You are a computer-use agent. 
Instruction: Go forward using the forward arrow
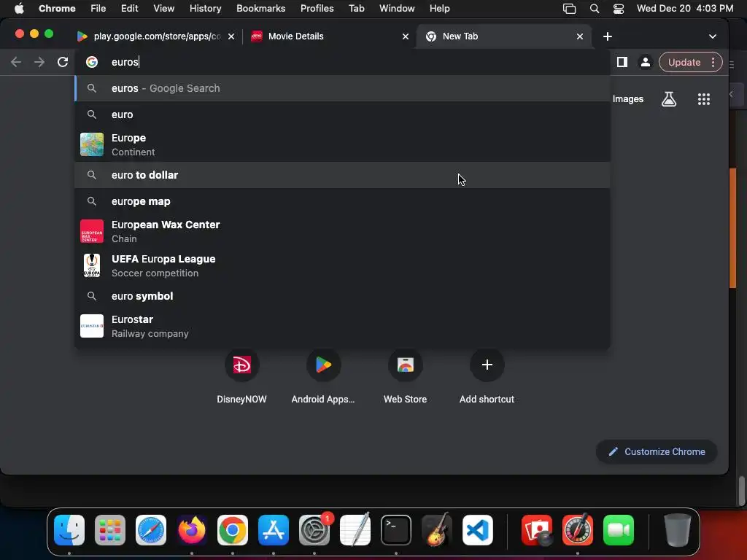point(39,62)
